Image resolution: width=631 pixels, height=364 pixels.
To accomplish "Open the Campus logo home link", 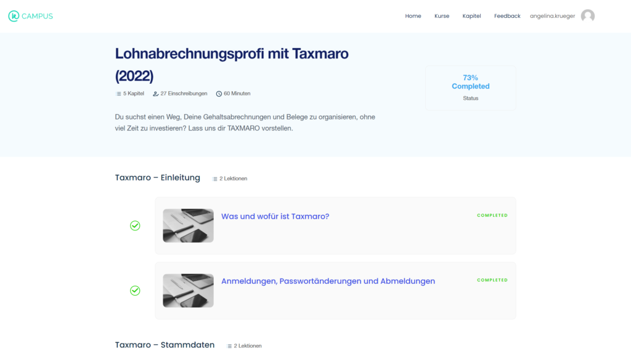I will (31, 16).
